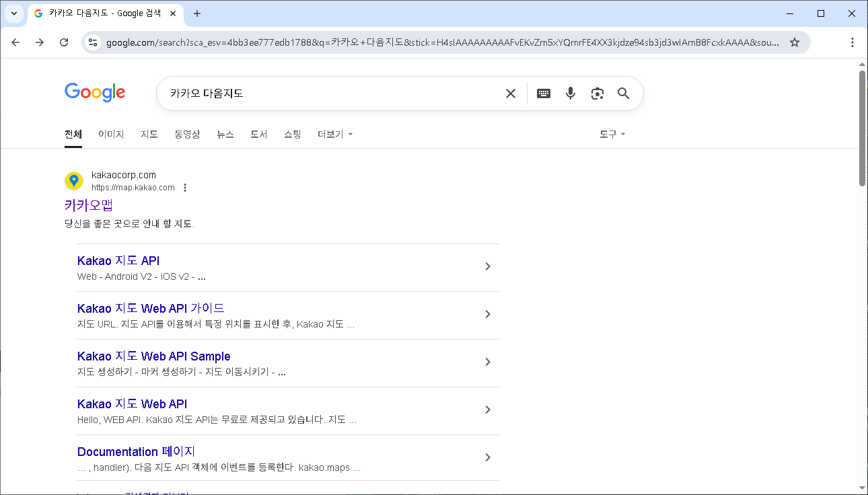Clear the search query with the X icon

click(x=510, y=93)
